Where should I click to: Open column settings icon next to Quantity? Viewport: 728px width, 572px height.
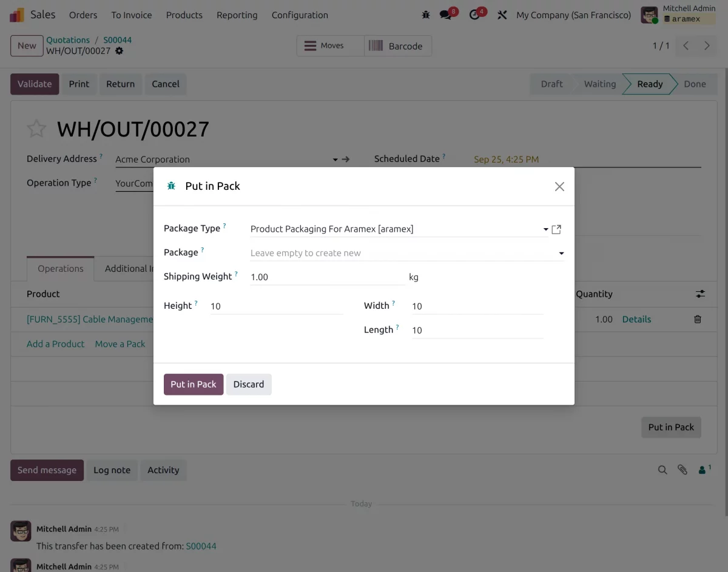tap(700, 294)
